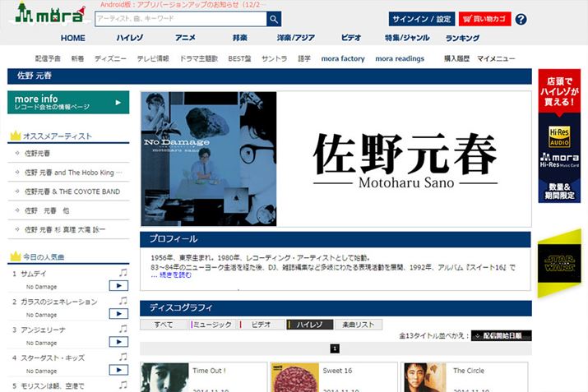
Task: Open マイメニュー link
Action: [x=496, y=58]
